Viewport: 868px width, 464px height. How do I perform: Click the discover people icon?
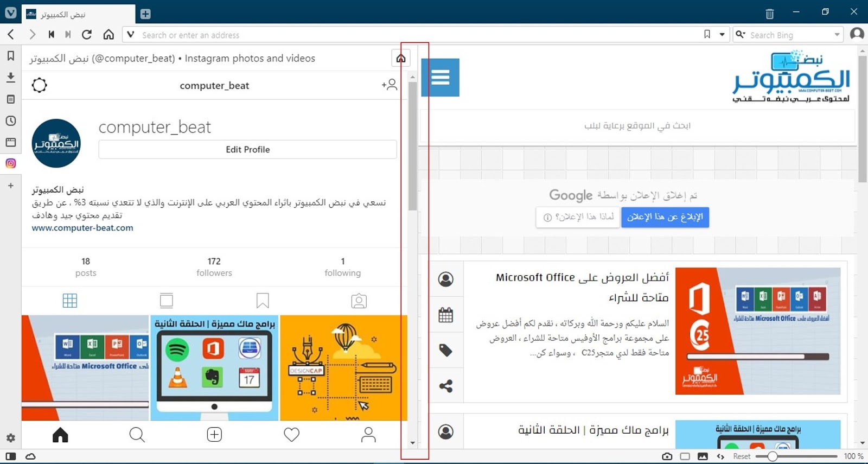click(x=390, y=85)
